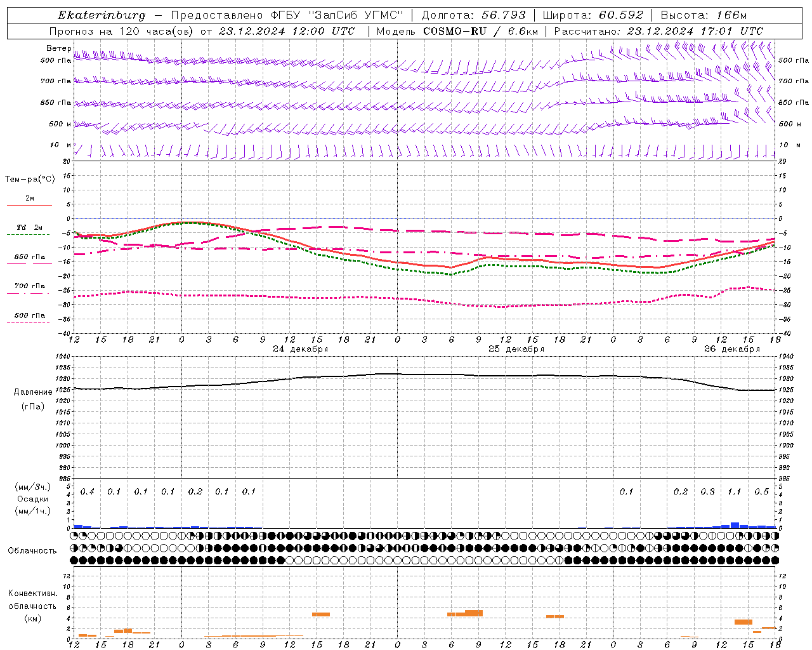812x650 pixels.
Task: Click the '25 декабря' date label
Action: point(516,349)
